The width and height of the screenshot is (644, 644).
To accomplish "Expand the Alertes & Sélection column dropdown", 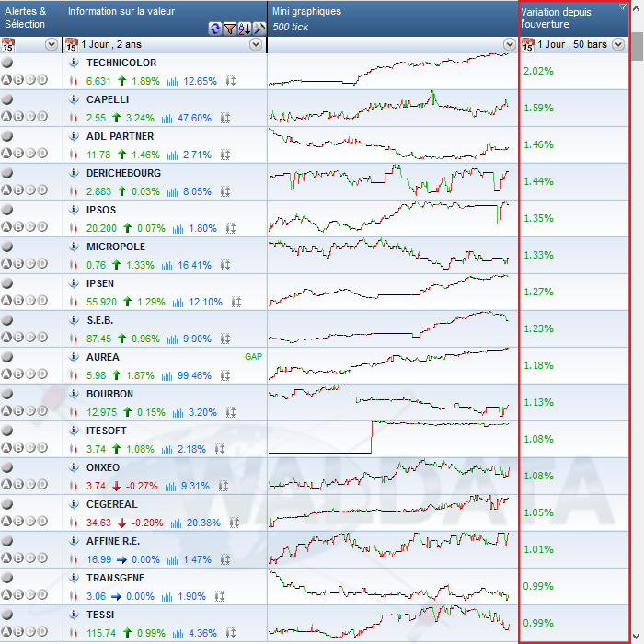I will pos(52,44).
